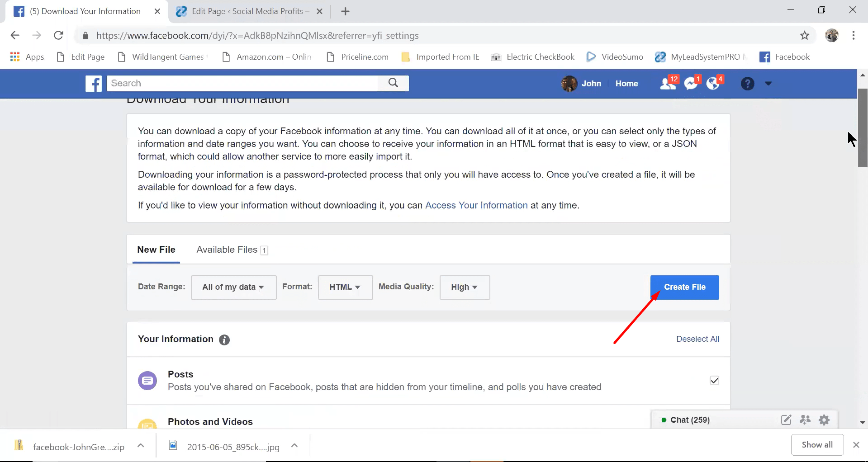868x462 pixels.
Task: Click the browser forward arrow
Action: coord(37,35)
